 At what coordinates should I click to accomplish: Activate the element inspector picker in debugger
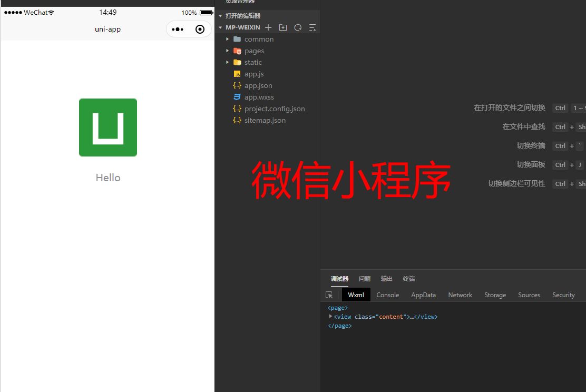[x=330, y=295]
